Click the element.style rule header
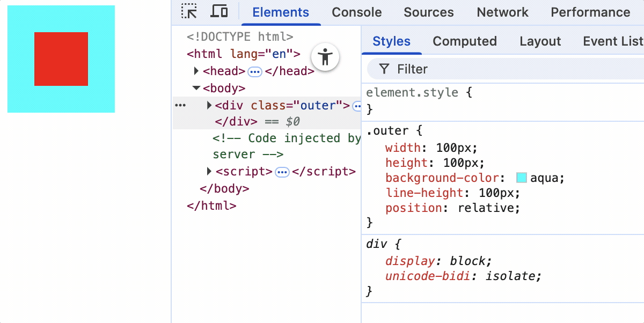The image size is (644, 323). (x=419, y=93)
